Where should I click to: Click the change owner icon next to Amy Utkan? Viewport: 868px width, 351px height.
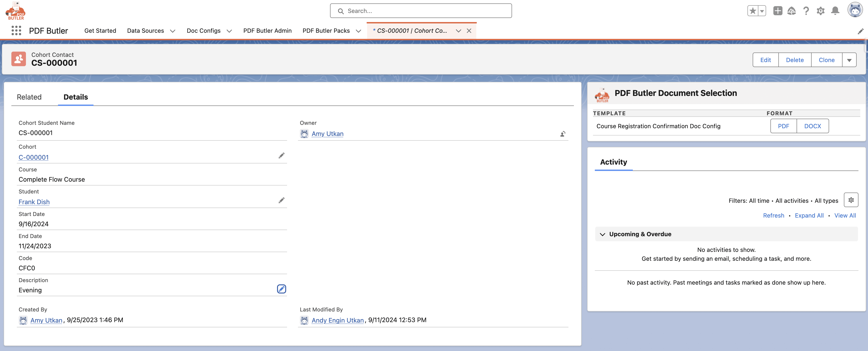point(563,134)
